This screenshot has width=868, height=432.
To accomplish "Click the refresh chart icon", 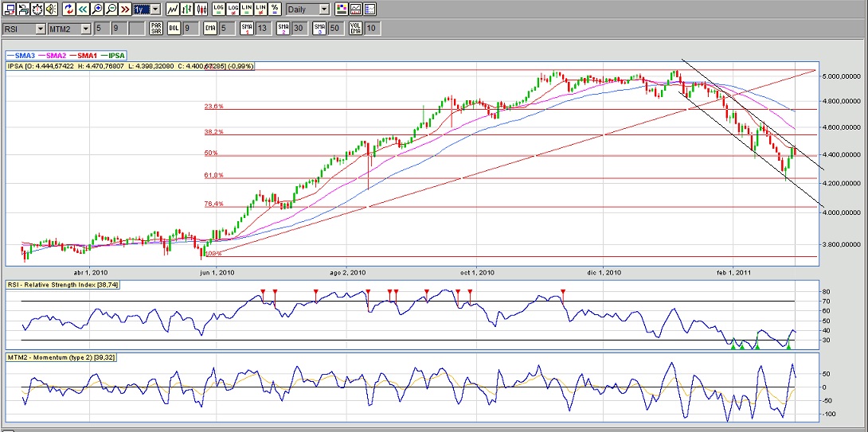I will coord(68,10).
